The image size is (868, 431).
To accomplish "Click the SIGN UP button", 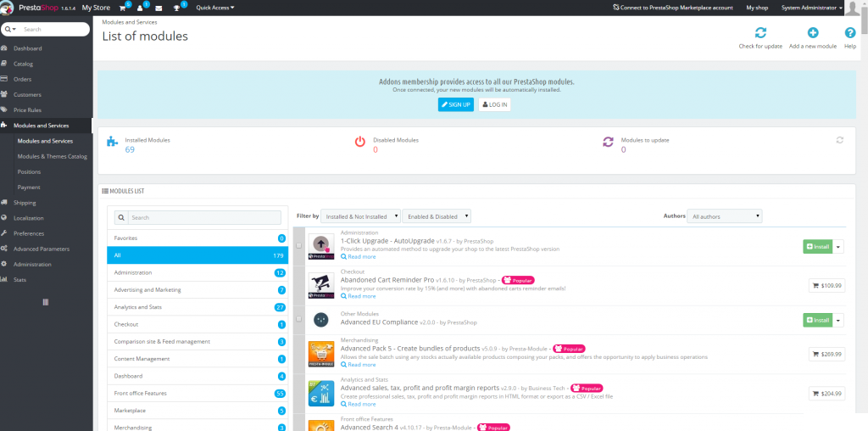I will (x=455, y=104).
